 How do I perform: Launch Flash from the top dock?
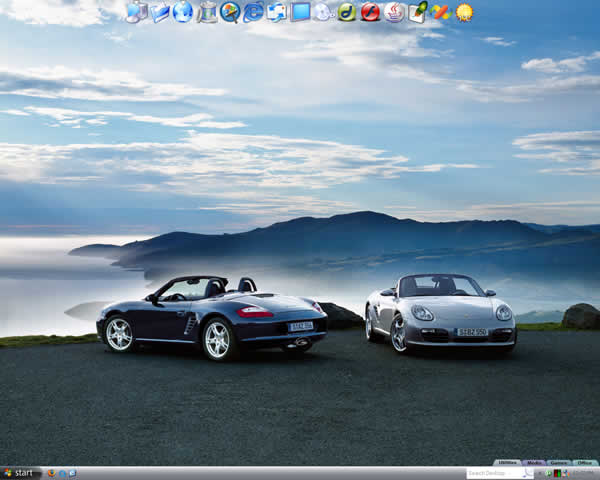coord(370,12)
